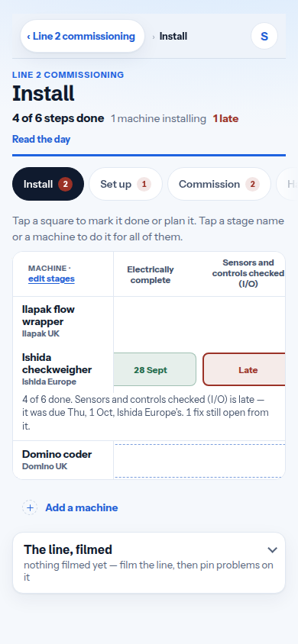This screenshot has height=644, width=298.
Task: Open the Ishida checkweigher machine row
Action: click(x=63, y=369)
